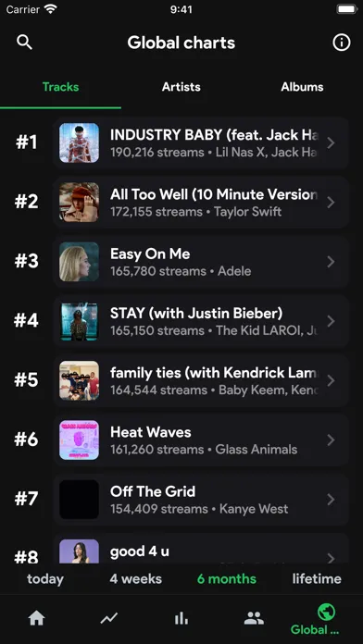
Task: Open the All Too Well track entry
Action: coord(201,203)
